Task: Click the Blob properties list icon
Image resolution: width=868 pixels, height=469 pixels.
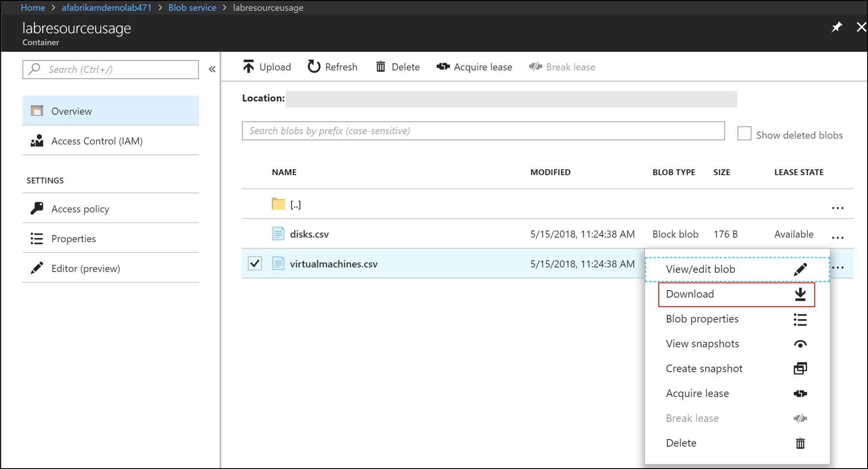Action: (799, 319)
